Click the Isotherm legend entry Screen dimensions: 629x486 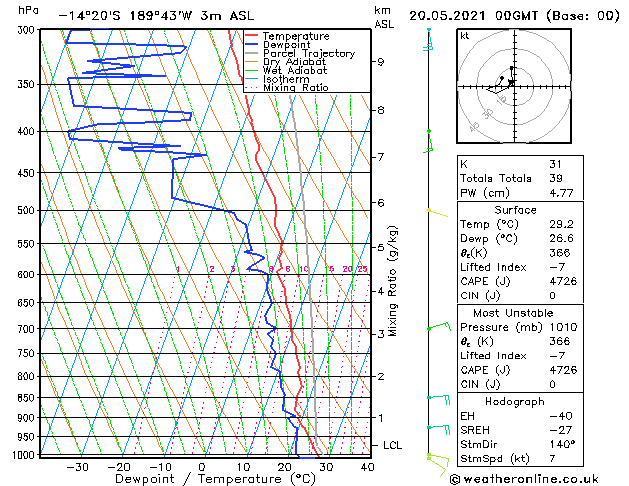click(x=277, y=79)
